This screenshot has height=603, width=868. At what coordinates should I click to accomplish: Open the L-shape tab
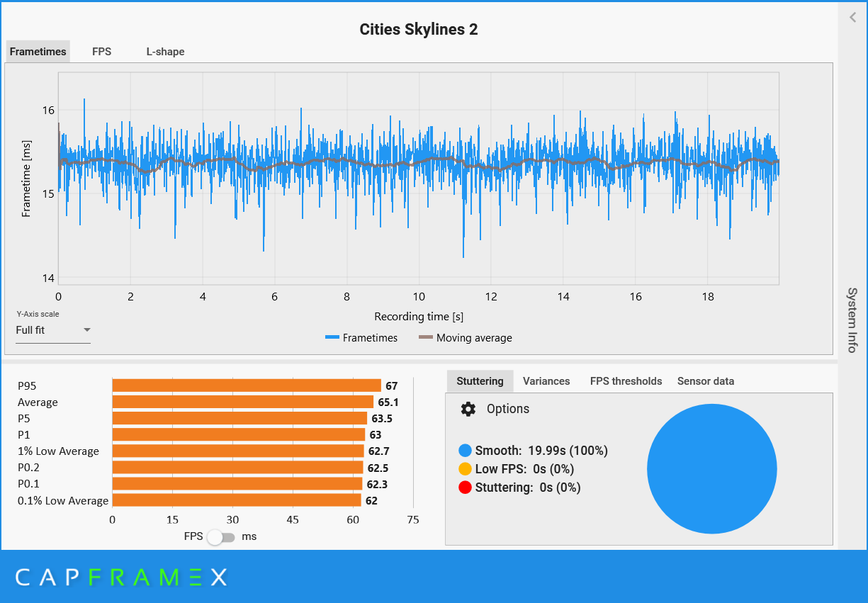(166, 52)
